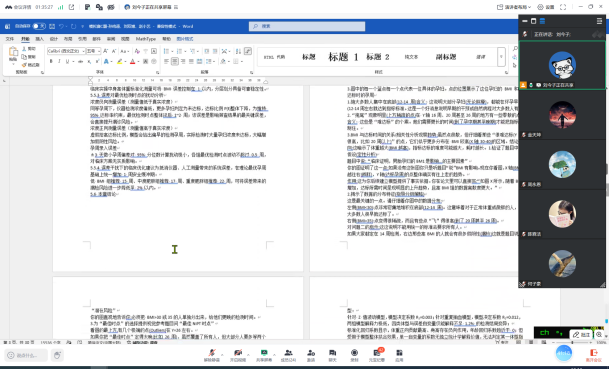
Task: Turn on video in meeting toolbar
Action: click(238, 355)
